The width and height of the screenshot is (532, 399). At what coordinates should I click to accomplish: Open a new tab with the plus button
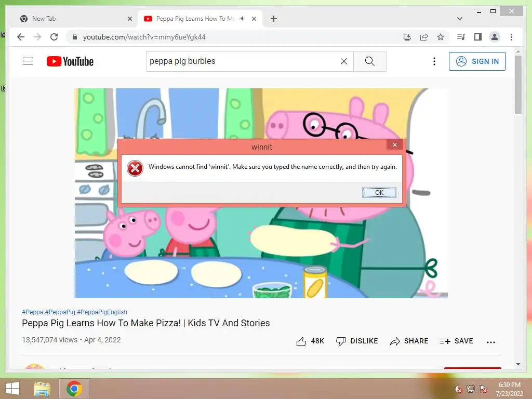tap(274, 19)
